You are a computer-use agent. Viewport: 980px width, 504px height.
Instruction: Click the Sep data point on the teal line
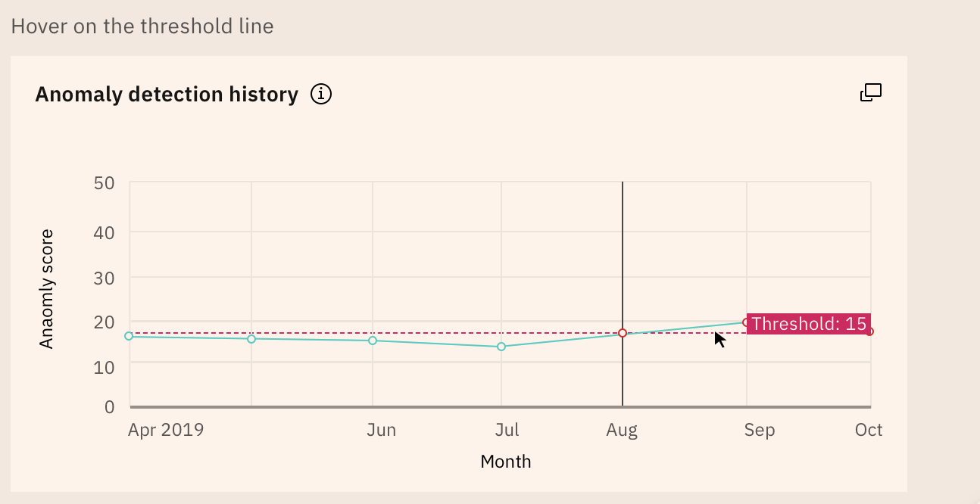pyautogui.click(x=747, y=321)
